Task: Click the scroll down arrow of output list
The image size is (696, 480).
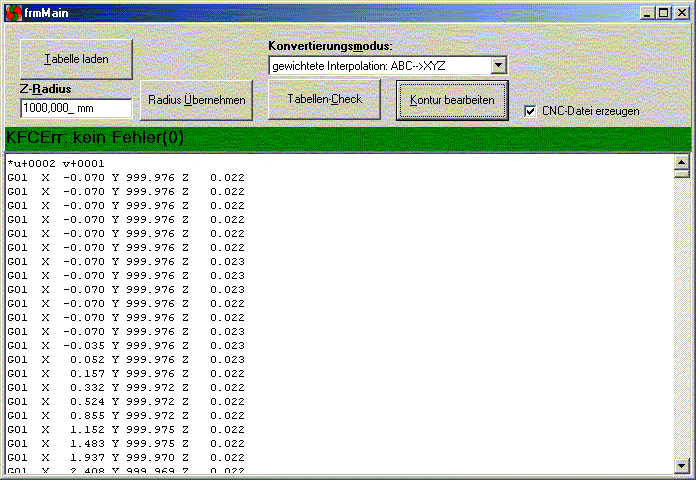Action: point(683,465)
